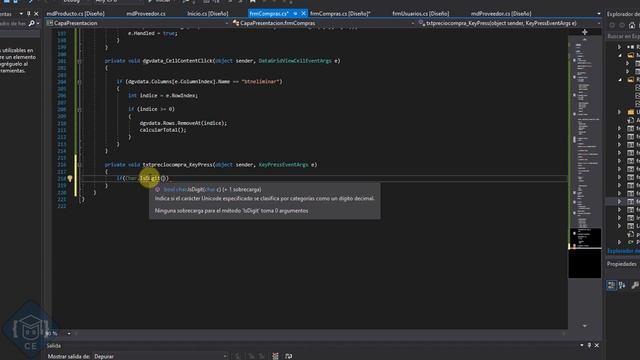Image resolution: width=640 pixels, height=360 pixels.
Task: Switch to the Inicio.cs [Diseño] tab
Action: pos(207,13)
